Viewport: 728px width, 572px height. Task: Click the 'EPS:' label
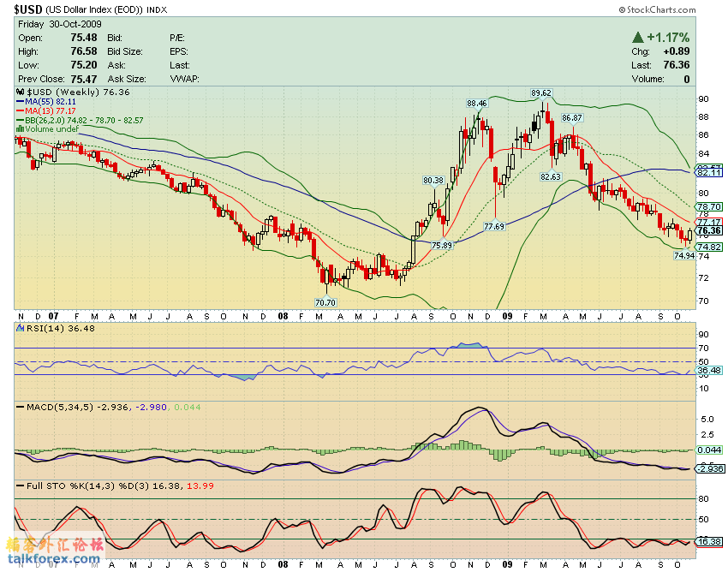click(x=179, y=51)
